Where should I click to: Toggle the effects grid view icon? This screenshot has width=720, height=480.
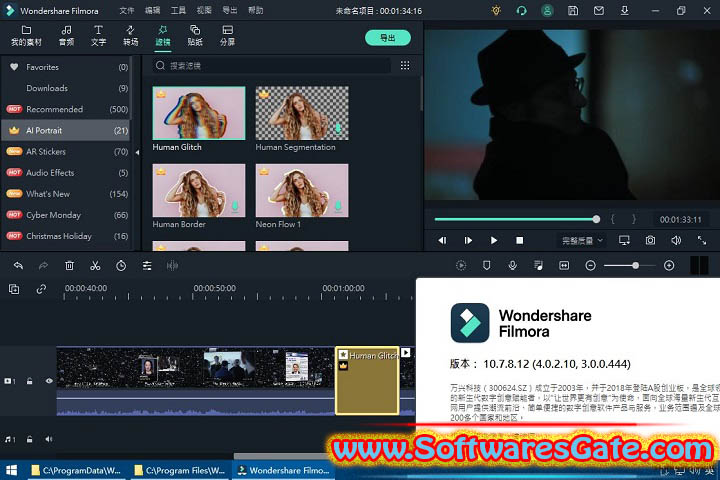point(405,66)
